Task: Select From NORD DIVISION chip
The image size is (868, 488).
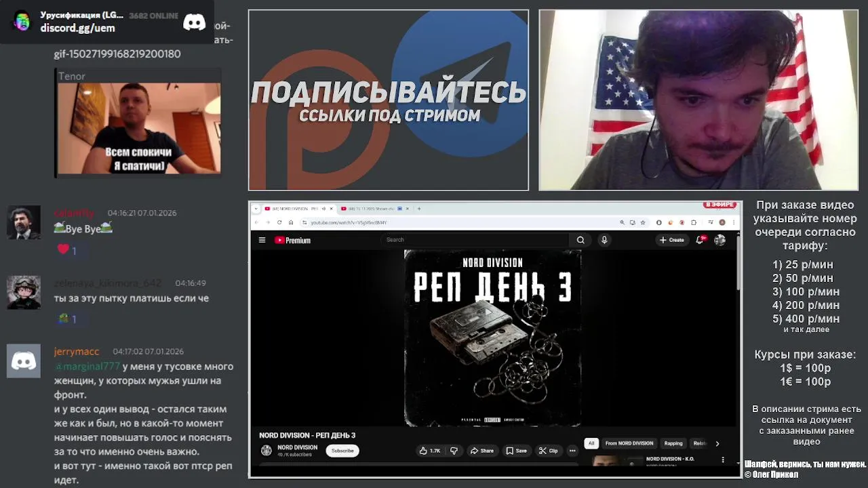Action: [x=629, y=443]
